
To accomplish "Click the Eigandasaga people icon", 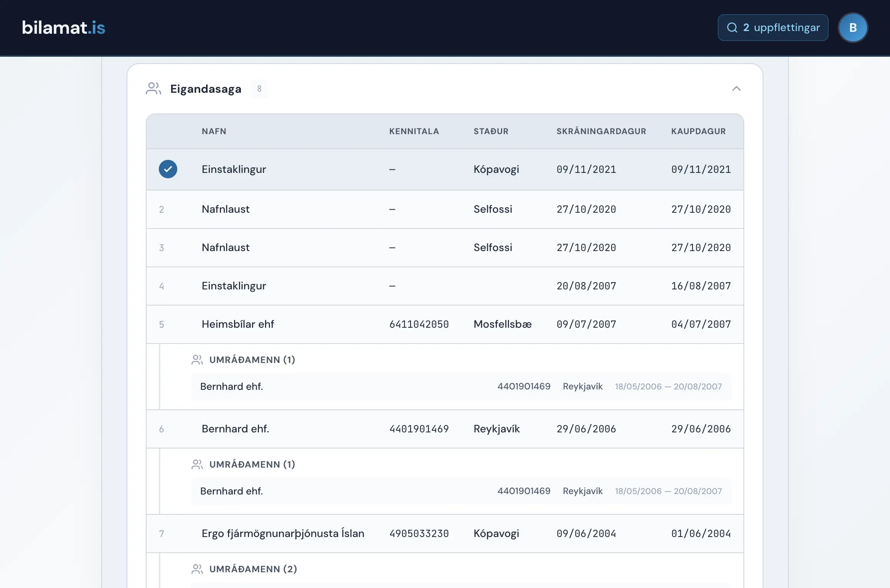I will click(153, 89).
